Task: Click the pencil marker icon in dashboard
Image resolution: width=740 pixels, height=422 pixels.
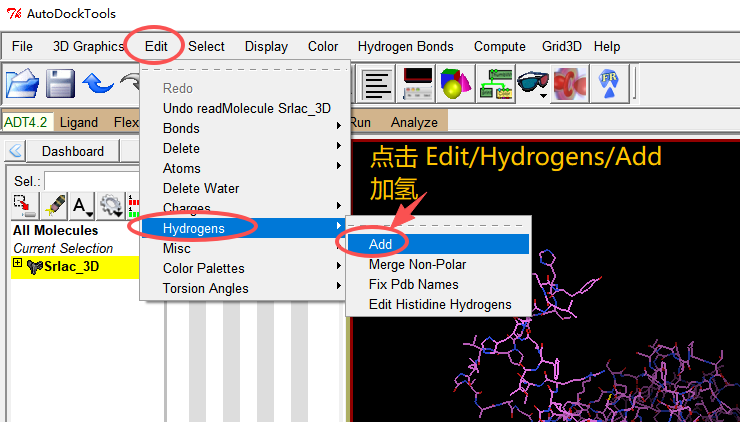Action: pos(53,206)
